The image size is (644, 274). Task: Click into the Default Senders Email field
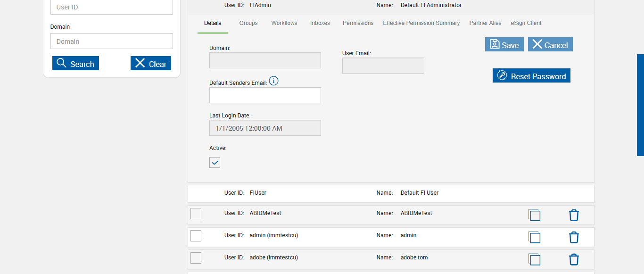[x=265, y=95]
